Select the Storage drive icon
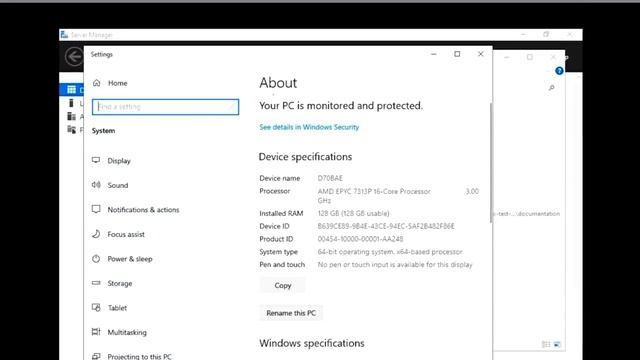 96,283
